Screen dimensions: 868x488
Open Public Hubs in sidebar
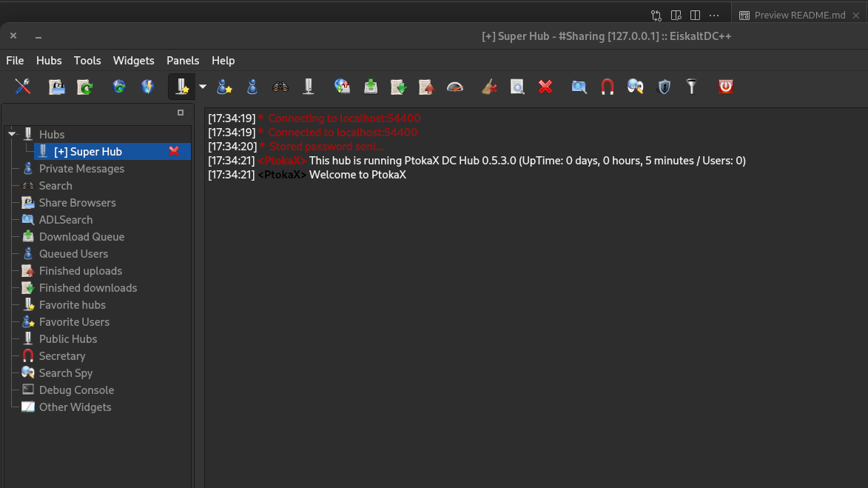[67, 339]
